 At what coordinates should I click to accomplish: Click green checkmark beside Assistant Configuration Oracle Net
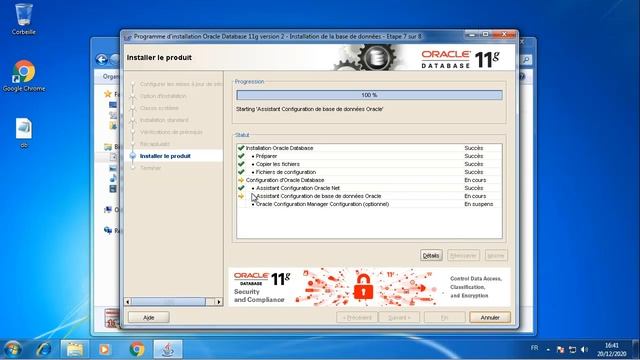click(241, 188)
